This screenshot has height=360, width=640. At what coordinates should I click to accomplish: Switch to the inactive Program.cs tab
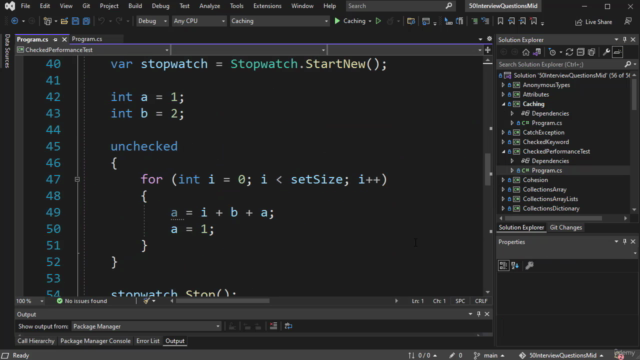[87, 39]
